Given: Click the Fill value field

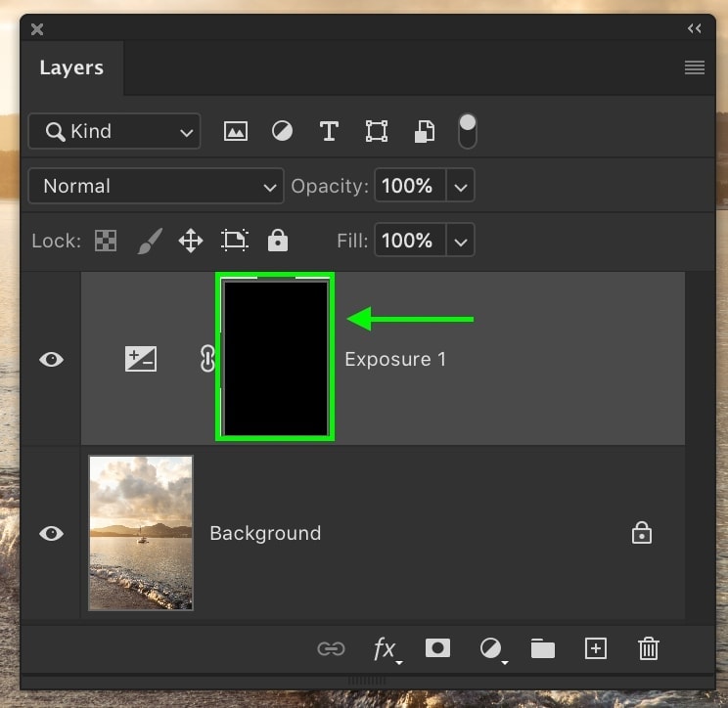Looking at the screenshot, I should 410,241.
